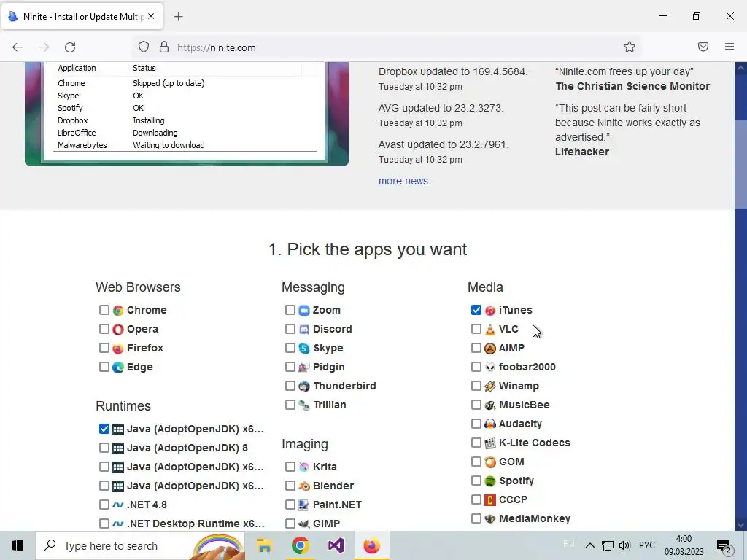747x560 pixels.
Task: Click the K-Lite Codecs icon
Action: coord(490,443)
